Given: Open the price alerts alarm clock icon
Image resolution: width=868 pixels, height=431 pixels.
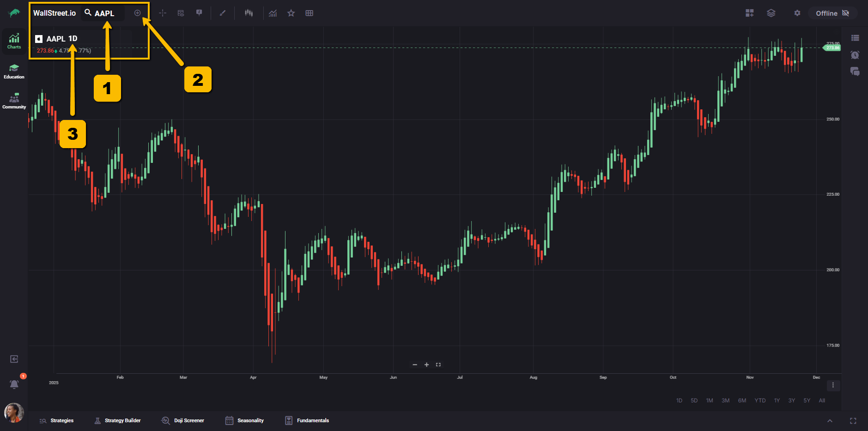Looking at the screenshot, I should click(855, 55).
